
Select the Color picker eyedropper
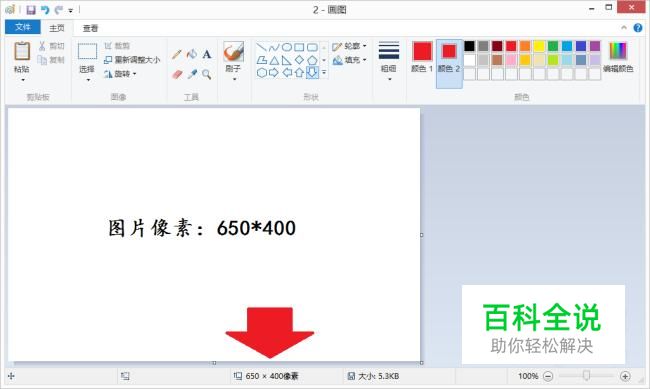coord(192,74)
